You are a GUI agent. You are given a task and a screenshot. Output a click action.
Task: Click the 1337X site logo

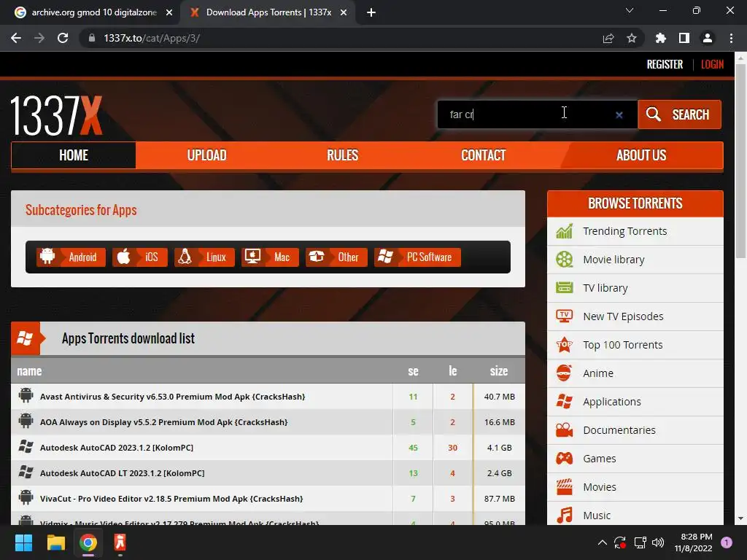tap(56, 115)
